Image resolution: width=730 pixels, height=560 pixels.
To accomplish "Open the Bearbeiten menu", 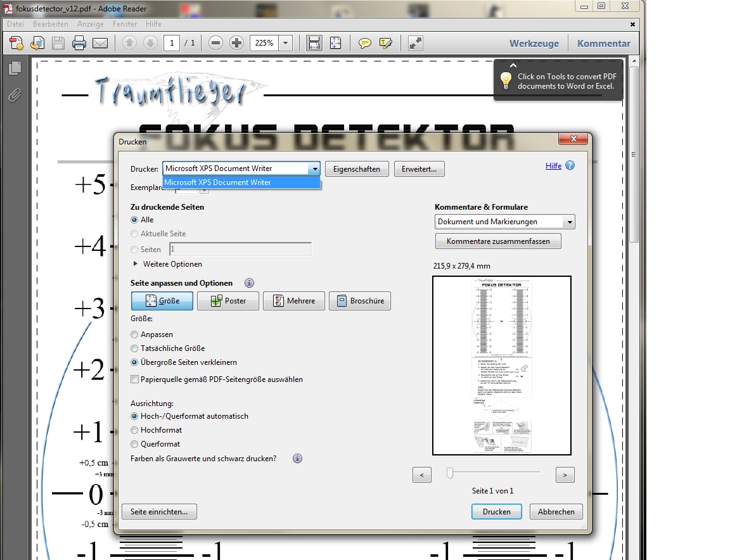I will point(50,23).
